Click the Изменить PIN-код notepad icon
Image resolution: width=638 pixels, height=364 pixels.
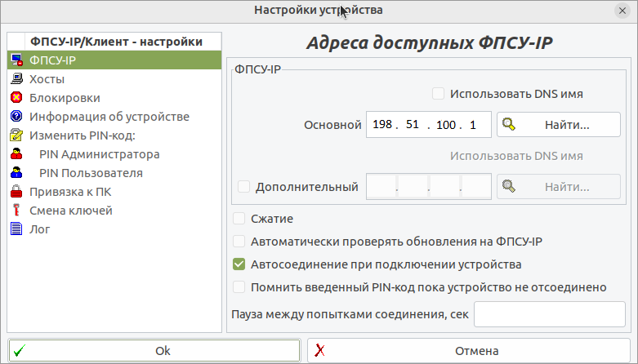click(16, 135)
